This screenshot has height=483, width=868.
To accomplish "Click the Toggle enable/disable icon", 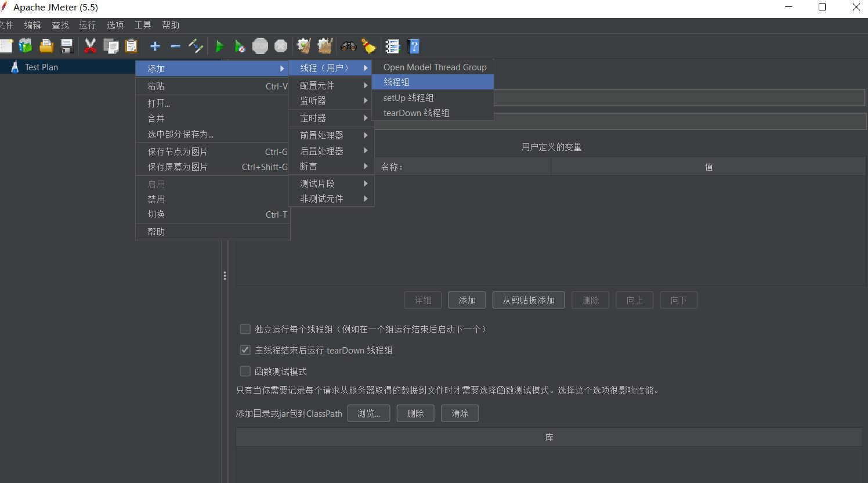I will pos(196,46).
